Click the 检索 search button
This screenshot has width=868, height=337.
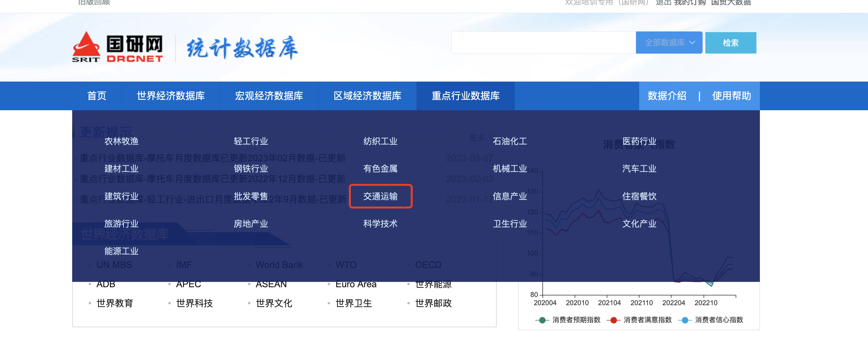(x=731, y=43)
